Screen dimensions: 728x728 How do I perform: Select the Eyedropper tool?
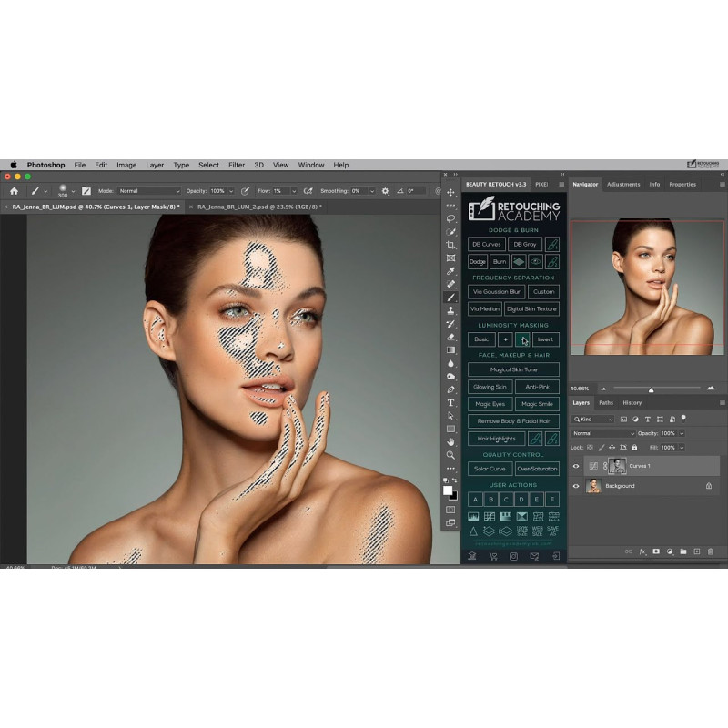coord(450,271)
